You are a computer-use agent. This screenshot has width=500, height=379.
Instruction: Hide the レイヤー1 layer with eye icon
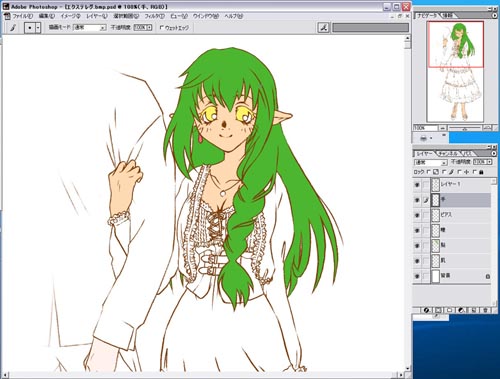coord(417,185)
